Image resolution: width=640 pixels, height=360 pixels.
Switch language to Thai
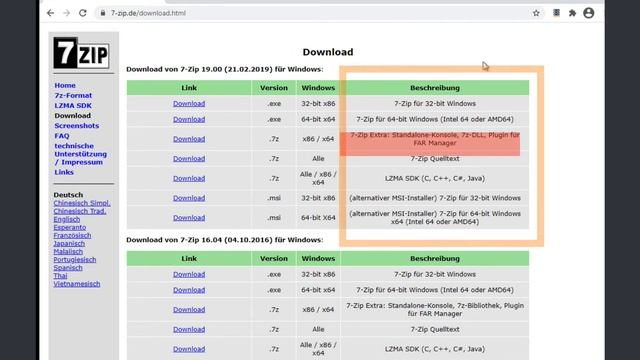[60, 276]
